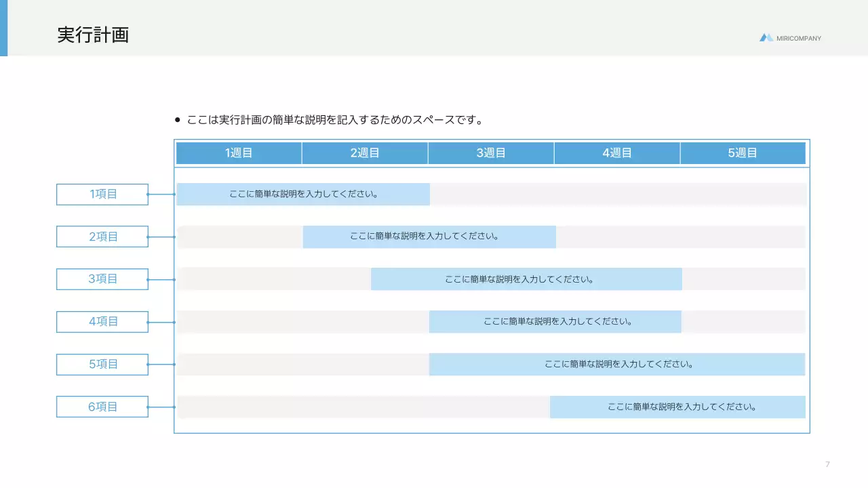Click the connector line for 3項目
This screenshot has height=488, width=868.
pos(163,279)
